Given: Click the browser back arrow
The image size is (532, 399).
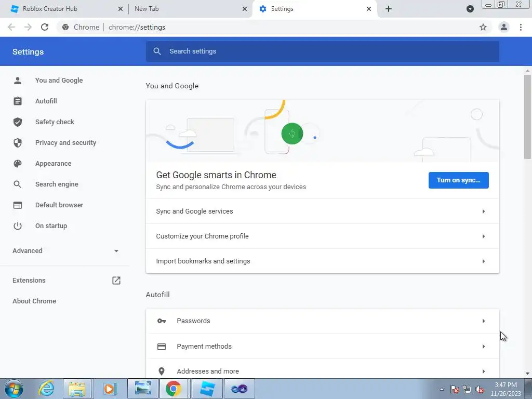Looking at the screenshot, I should point(11,27).
